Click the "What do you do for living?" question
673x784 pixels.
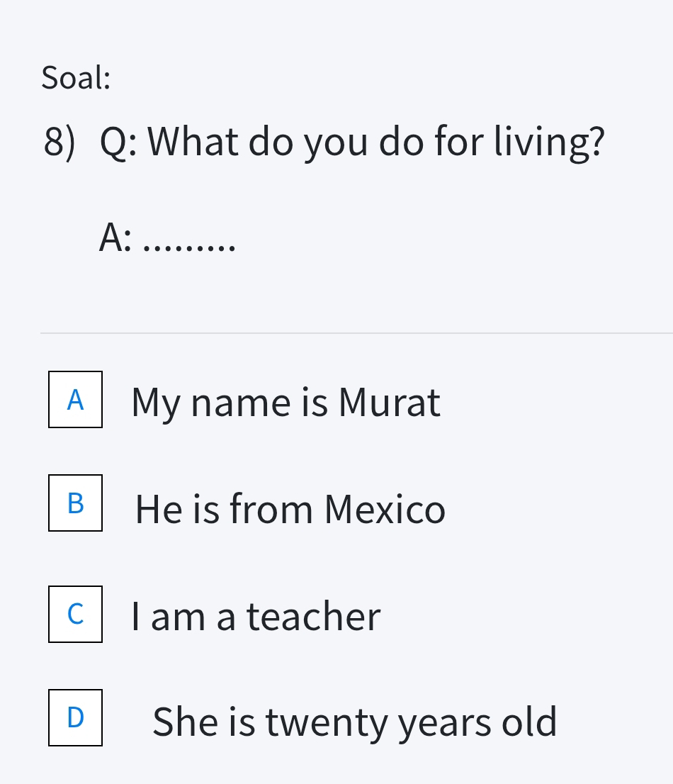(375, 141)
